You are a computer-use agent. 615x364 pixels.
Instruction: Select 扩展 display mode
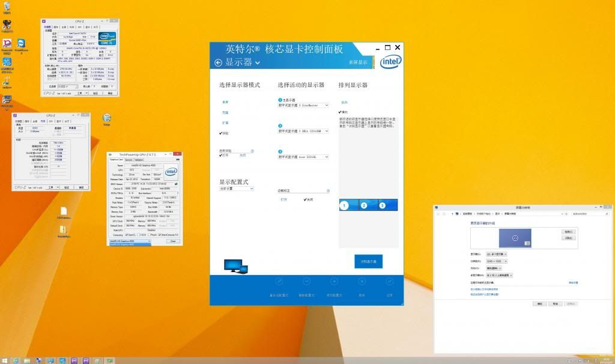tap(225, 123)
